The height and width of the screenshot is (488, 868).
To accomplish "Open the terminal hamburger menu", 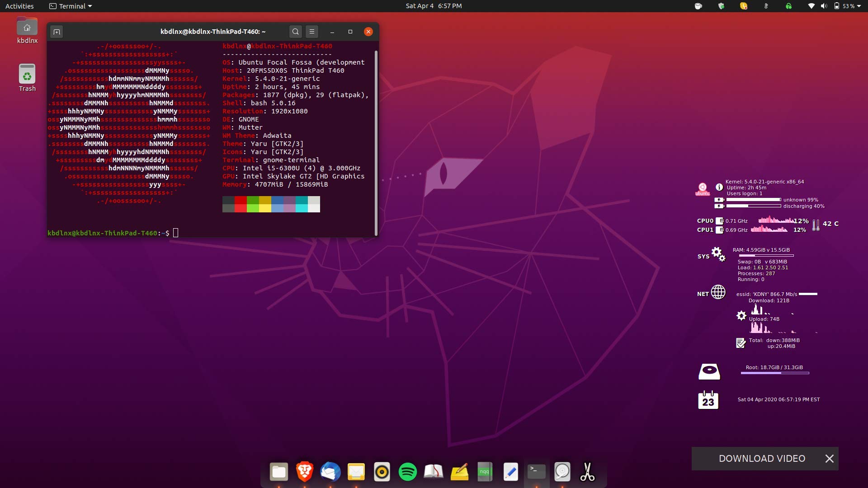I will 312,32.
